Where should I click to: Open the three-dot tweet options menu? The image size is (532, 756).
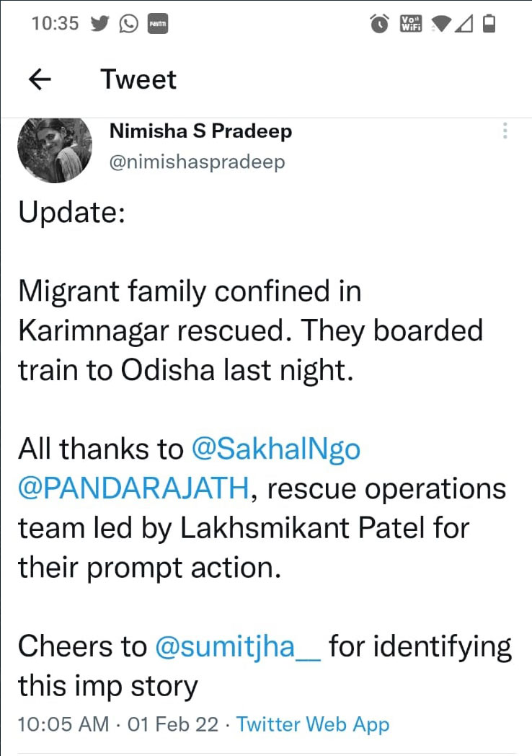[x=505, y=131]
